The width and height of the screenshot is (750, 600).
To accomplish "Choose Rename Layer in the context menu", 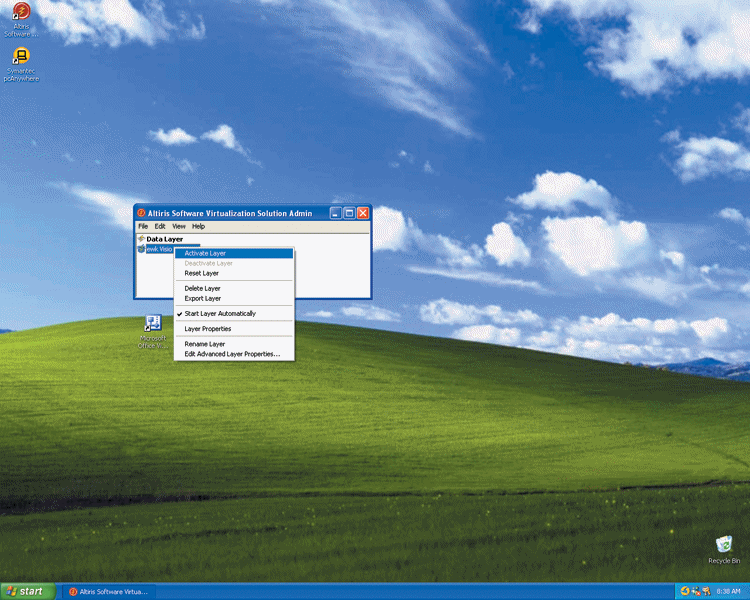I will click(x=234, y=344).
